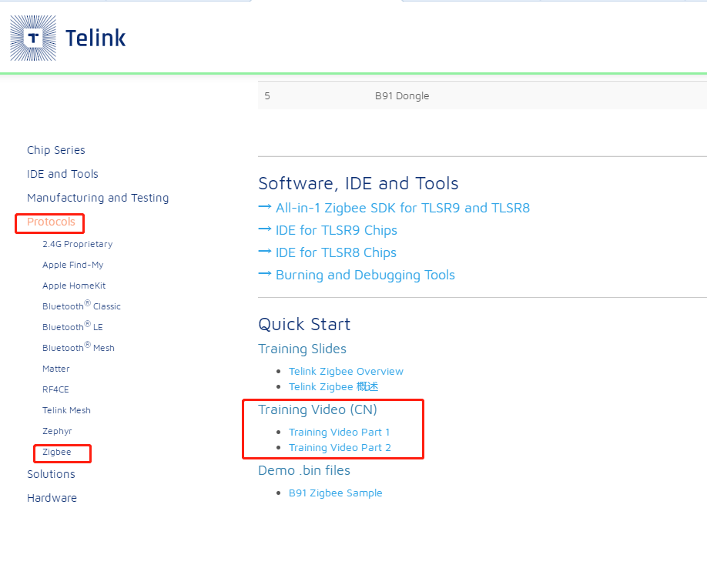The image size is (707, 588).
Task: Open Burning and Debugging Tools link
Action: coord(365,275)
